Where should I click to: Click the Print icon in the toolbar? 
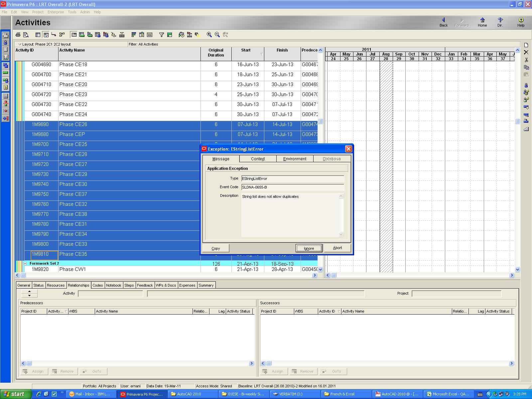(18, 35)
